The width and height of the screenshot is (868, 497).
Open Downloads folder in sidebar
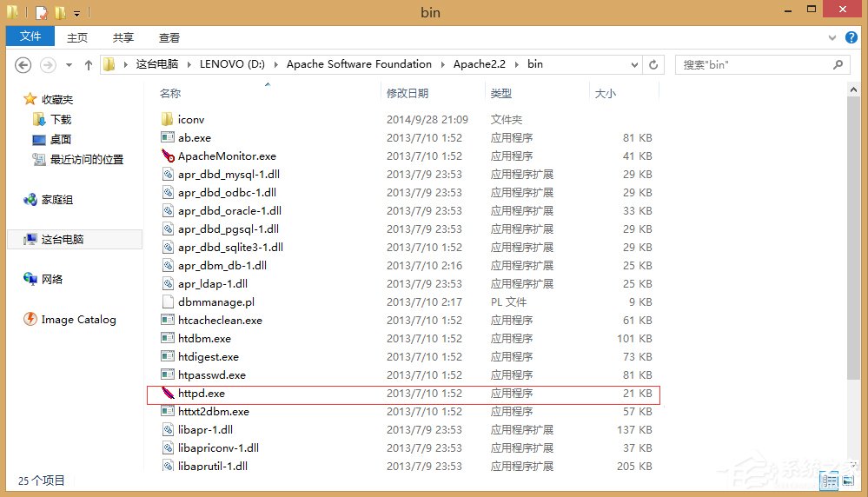click(x=53, y=119)
